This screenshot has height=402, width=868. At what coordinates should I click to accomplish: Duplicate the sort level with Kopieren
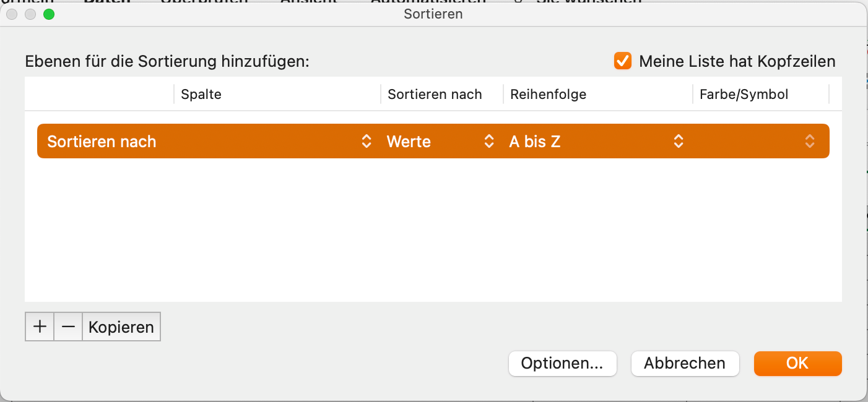121,327
